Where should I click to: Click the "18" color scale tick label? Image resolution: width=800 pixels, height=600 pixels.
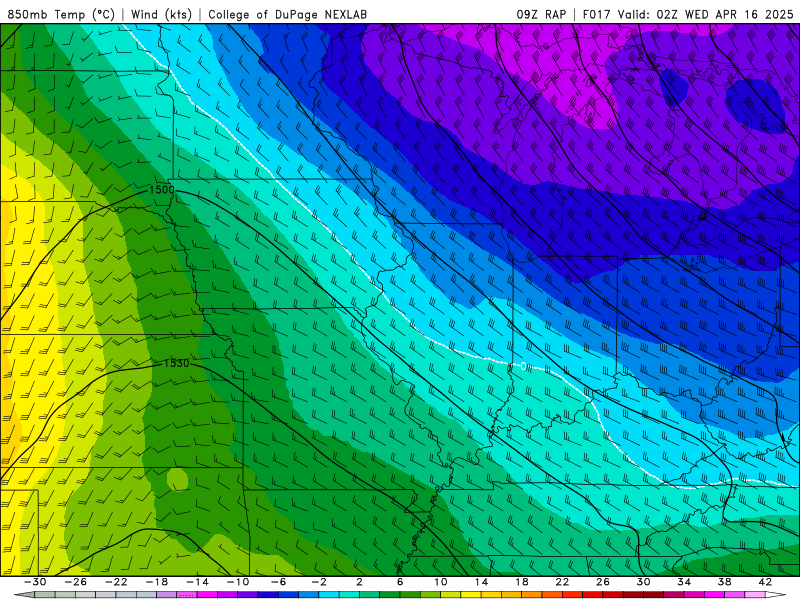coord(521,582)
